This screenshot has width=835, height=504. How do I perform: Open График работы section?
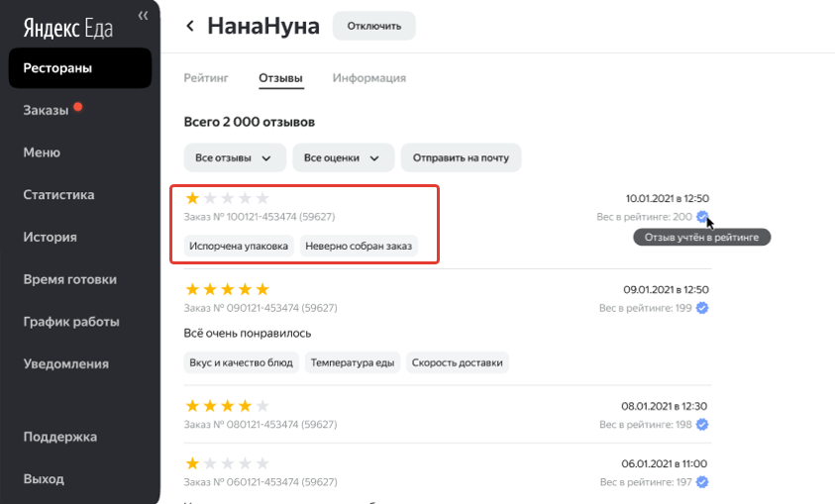coord(71,322)
